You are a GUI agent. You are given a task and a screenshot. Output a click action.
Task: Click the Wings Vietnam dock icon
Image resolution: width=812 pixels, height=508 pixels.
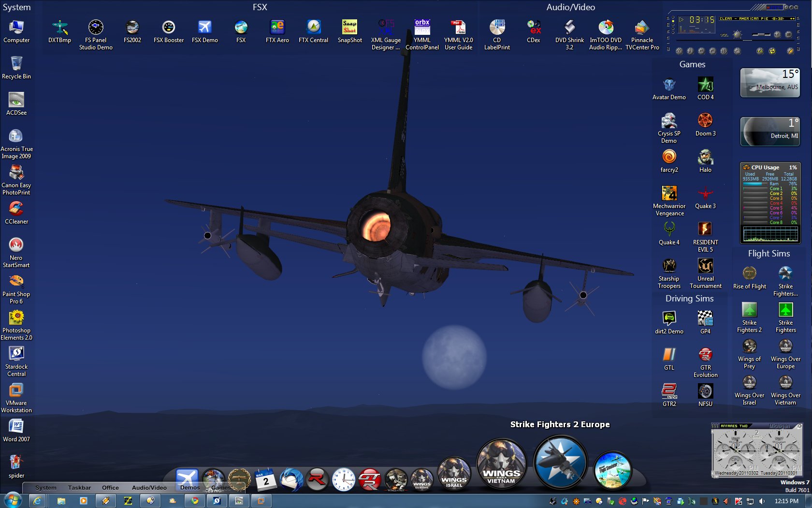[x=501, y=463]
